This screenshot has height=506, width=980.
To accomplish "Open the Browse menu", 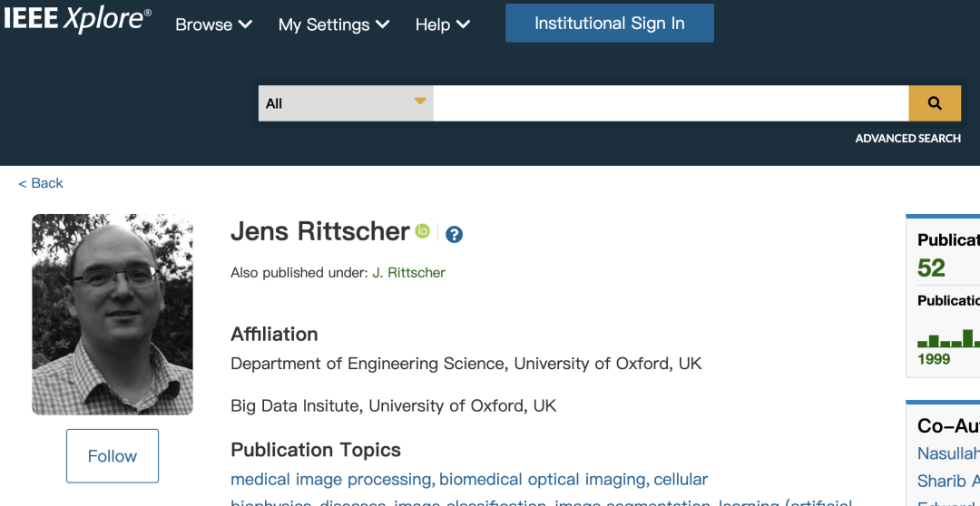I will click(213, 24).
